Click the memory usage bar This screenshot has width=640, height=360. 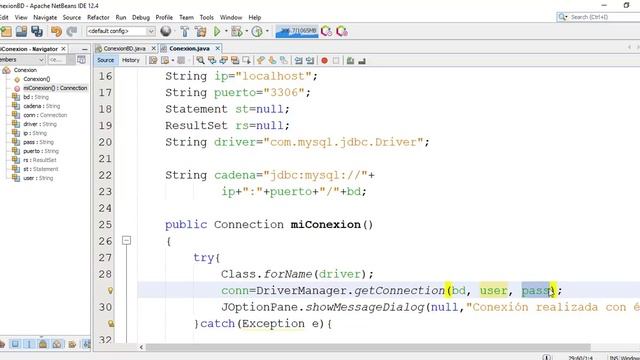point(297,31)
